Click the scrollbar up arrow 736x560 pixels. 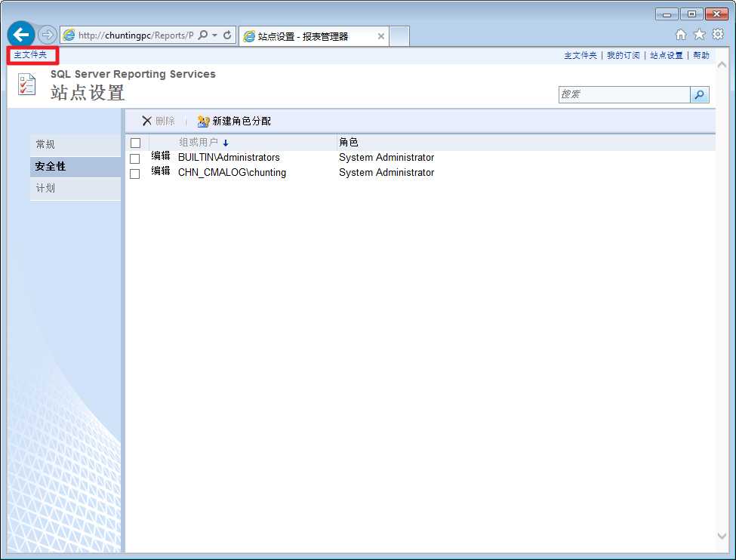tap(722, 65)
